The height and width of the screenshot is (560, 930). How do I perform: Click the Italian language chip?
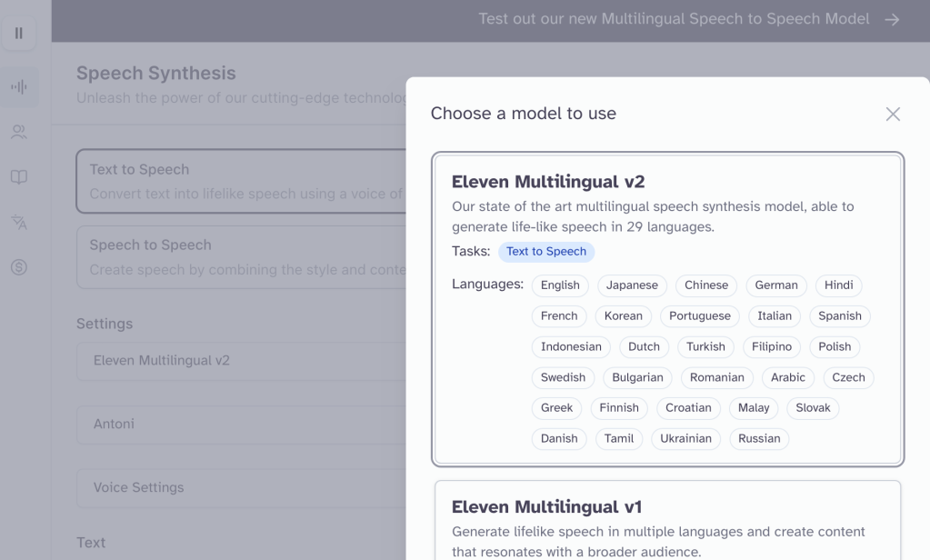click(x=775, y=316)
